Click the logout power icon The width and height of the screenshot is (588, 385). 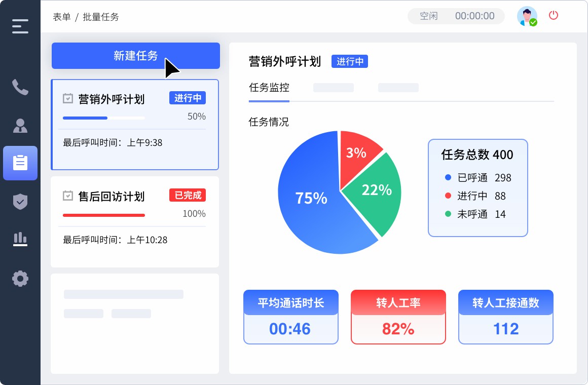(553, 16)
